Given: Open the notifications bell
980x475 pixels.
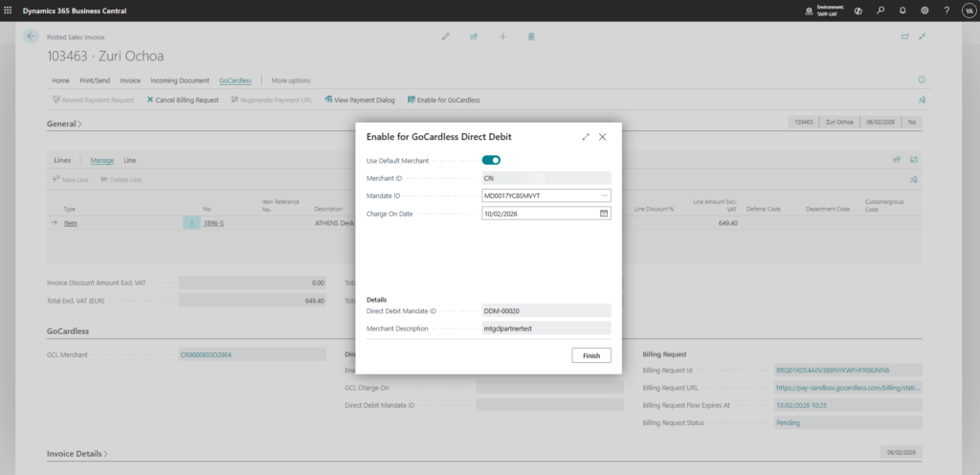Looking at the screenshot, I should click(901, 11).
